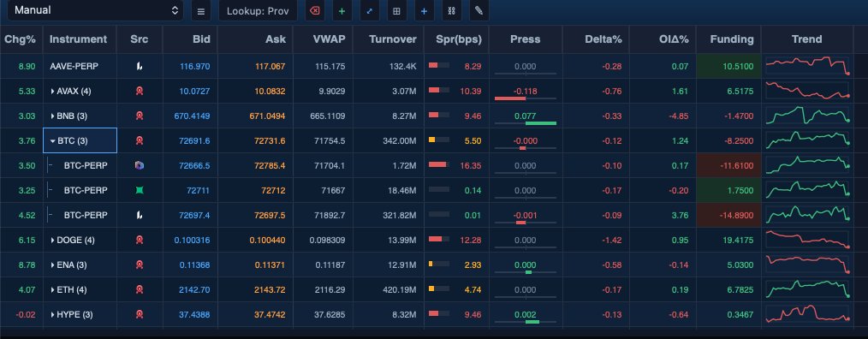The width and height of the screenshot is (868, 339).
Task: Click ETH turnover 420.19M
Action: (x=399, y=289)
